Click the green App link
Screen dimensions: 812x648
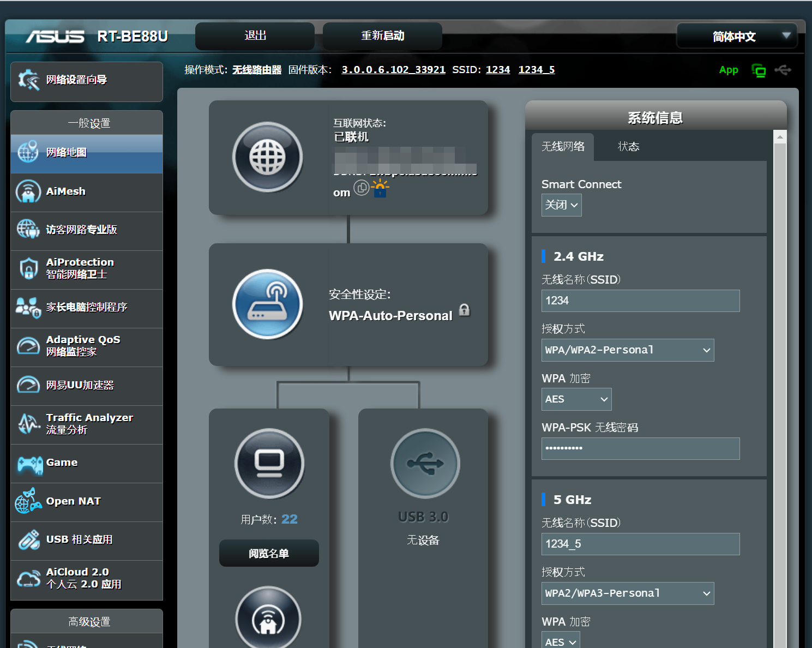(729, 70)
